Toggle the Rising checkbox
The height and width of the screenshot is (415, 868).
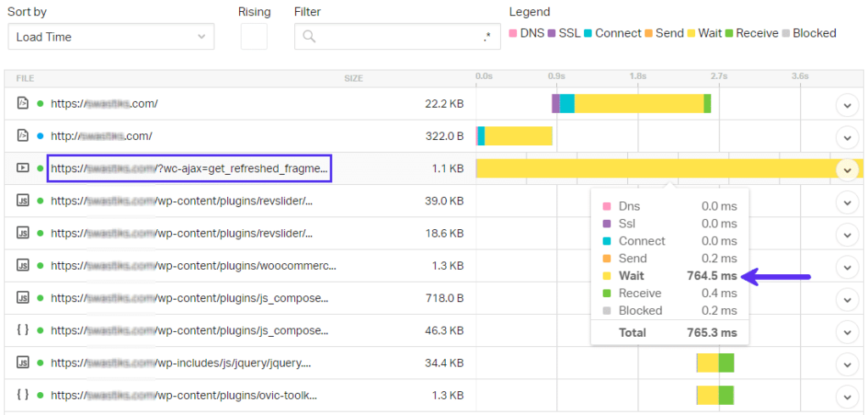point(254,36)
